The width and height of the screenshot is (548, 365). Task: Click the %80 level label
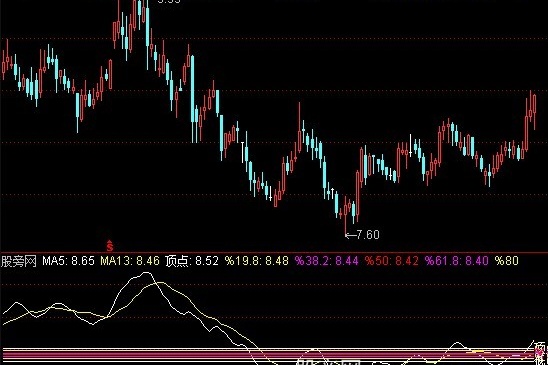[507, 261]
